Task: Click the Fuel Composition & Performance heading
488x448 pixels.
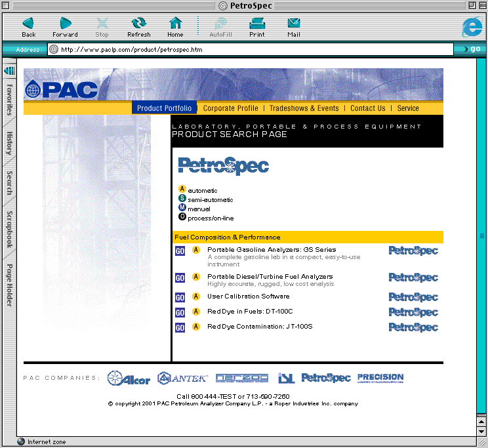Action: pos(227,237)
